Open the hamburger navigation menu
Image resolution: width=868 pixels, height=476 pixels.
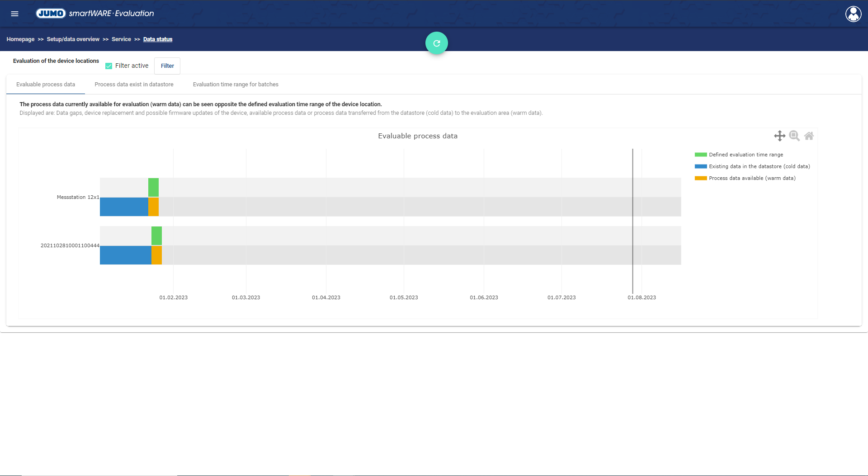[x=14, y=14]
